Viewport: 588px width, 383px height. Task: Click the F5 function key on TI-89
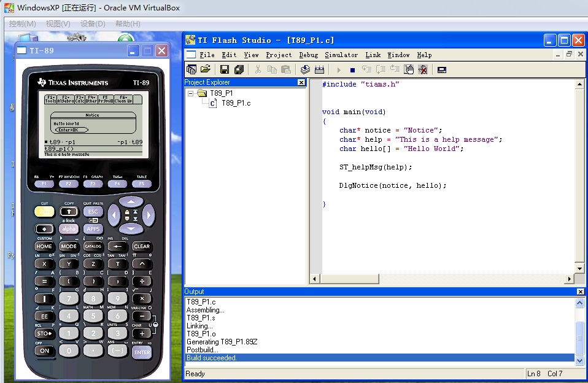pos(142,184)
